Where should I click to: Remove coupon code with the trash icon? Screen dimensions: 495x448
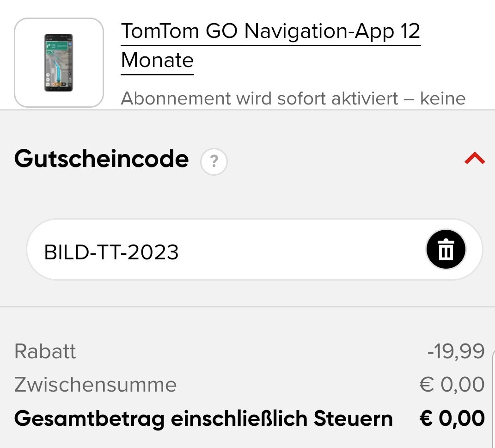tap(446, 249)
